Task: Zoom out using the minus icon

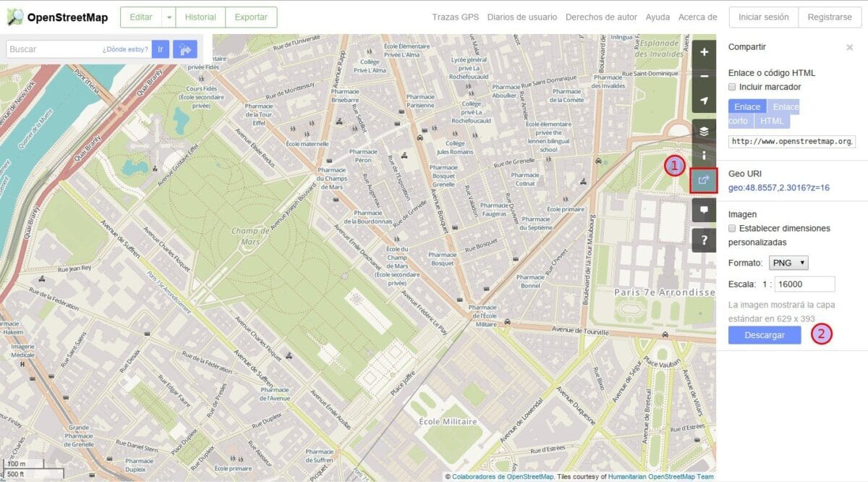Action: [704, 75]
